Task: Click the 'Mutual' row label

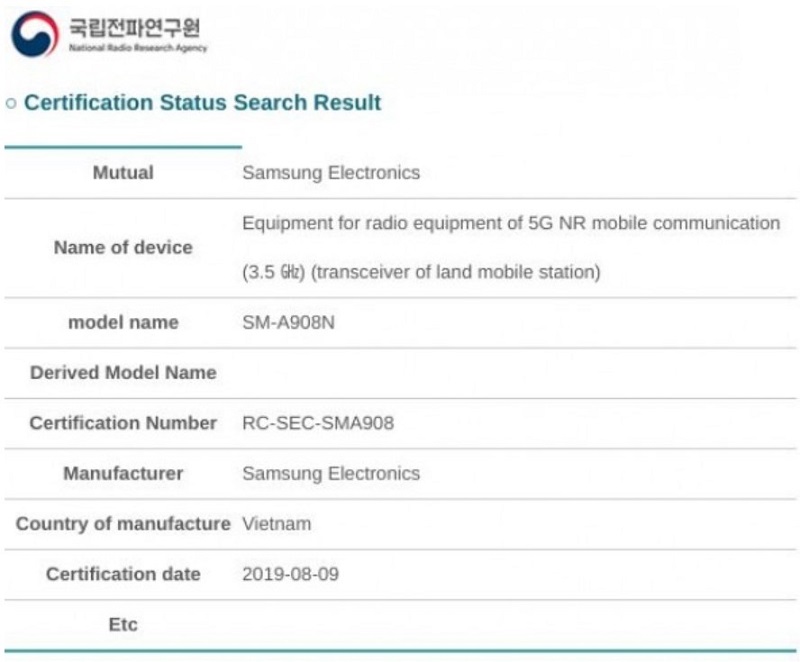Action: [x=123, y=172]
